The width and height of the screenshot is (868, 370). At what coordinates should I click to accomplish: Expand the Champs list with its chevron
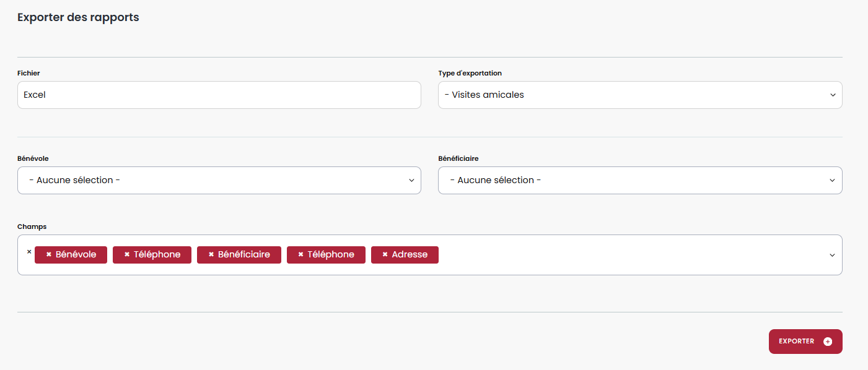click(x=832, y=255)
